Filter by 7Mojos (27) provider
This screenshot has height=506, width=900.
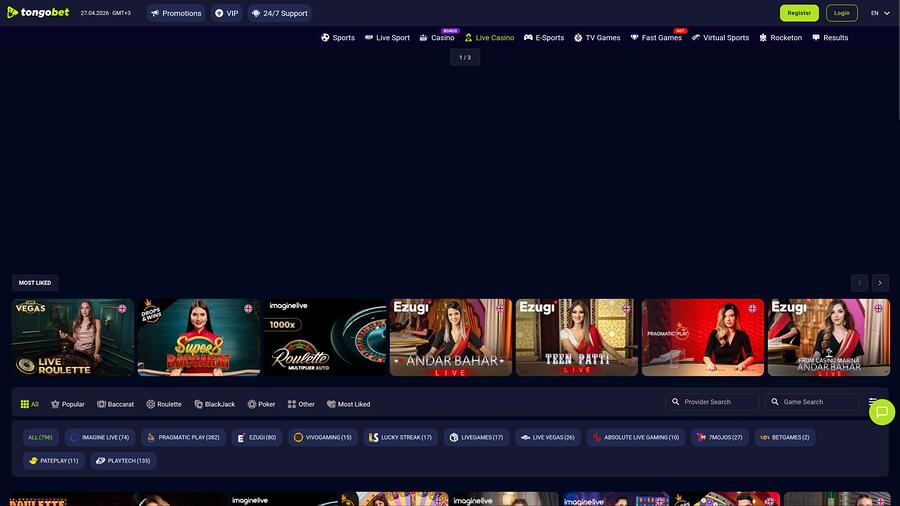[720, 437]
